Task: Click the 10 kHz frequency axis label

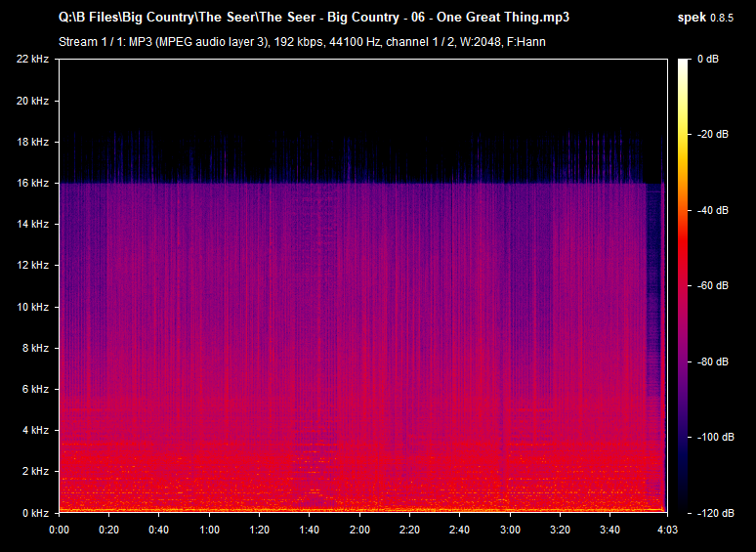Action: 32,307
